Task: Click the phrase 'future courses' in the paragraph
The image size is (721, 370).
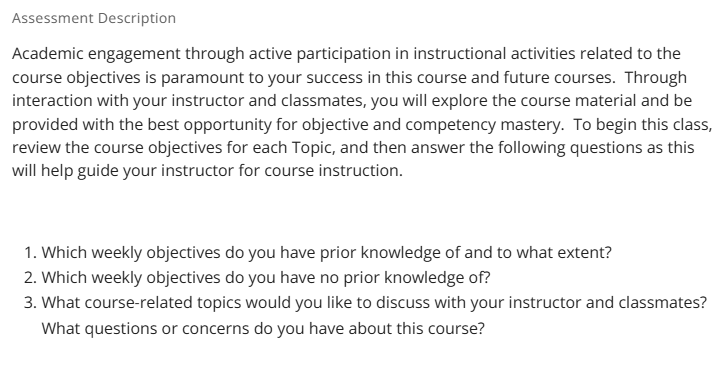Action: (x=559, y=78)
